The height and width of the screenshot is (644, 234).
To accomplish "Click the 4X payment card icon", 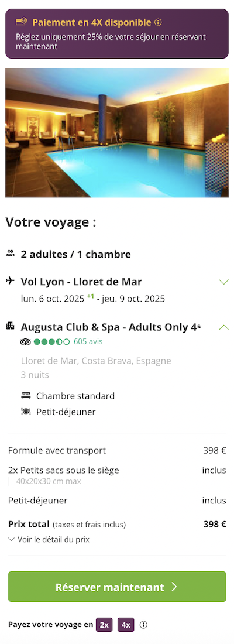I will click(21, 22).
